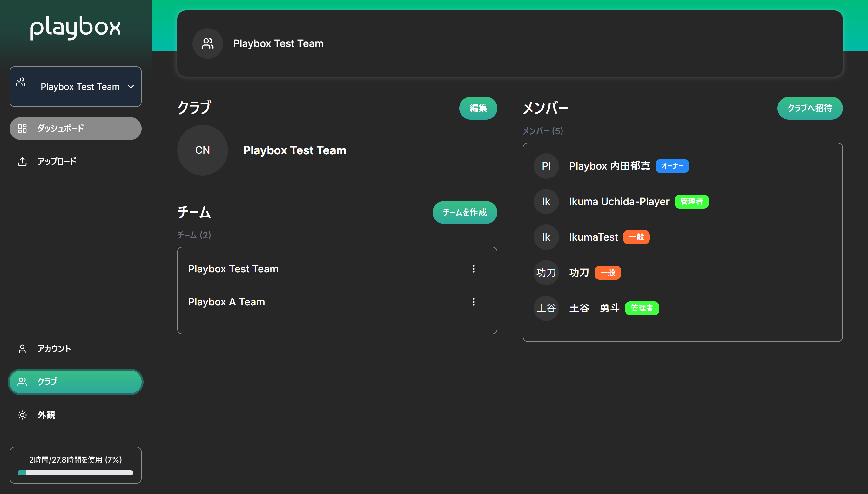868x494 pixels.
Task: Click the チームを作成 button
Action: point(464,212)
